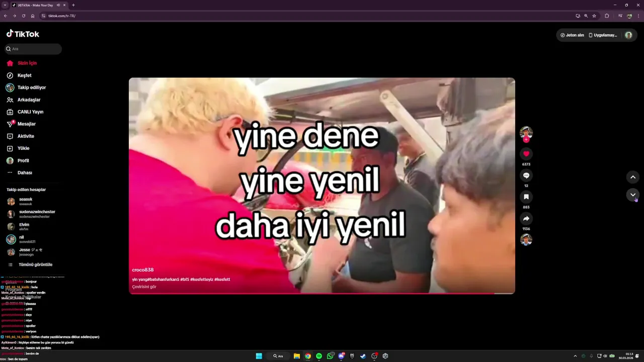Open Elvim followed account
Viewport: 644px width, 362px height.
coord(19,226)
